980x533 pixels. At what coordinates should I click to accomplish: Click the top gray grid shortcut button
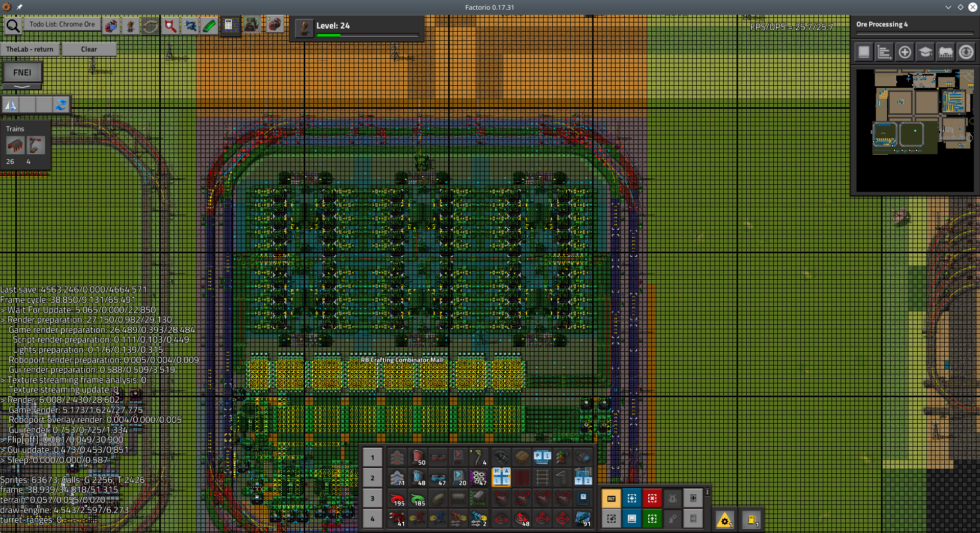pyautogui.click(x=693, y=498)
